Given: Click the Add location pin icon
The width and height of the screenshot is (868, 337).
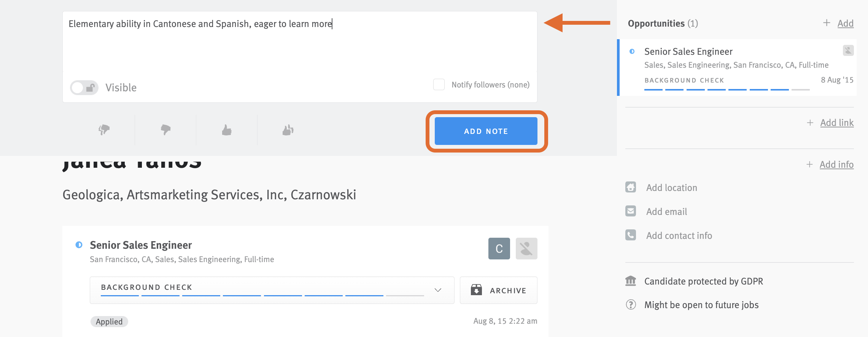Looking at the screenshot, I should (x=630, y=187).
